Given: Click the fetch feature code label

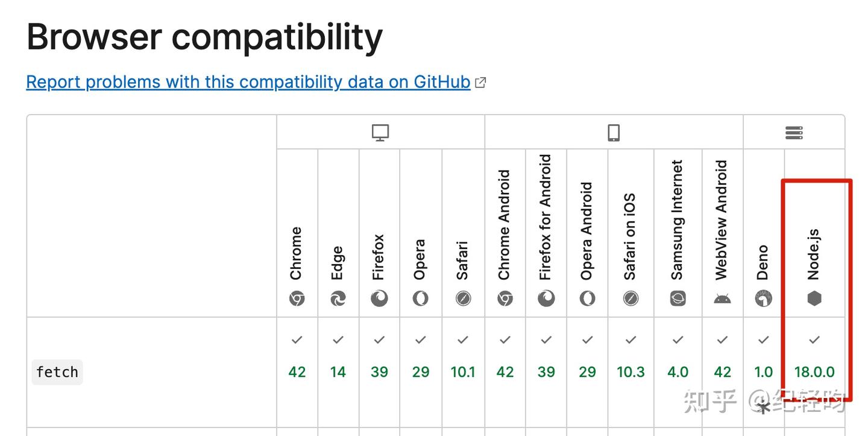Looking at the screenshot, I should [57, 372].
